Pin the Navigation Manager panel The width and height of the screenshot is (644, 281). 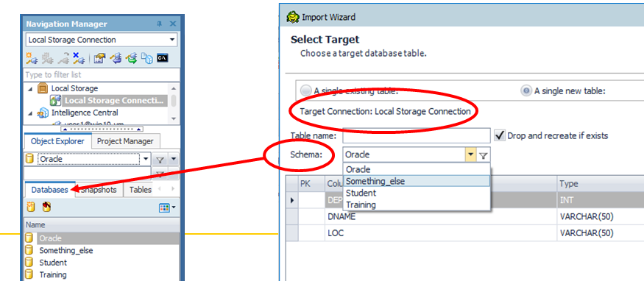coord(160,24)
